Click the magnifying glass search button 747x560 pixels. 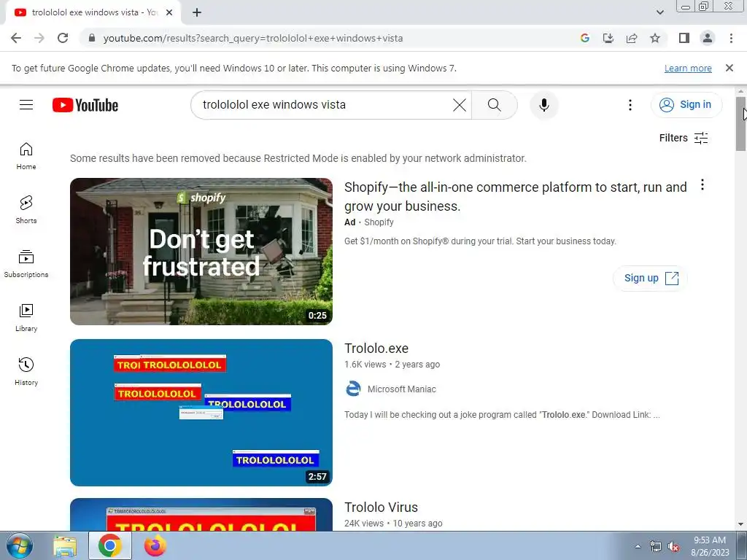coord(495,105)
